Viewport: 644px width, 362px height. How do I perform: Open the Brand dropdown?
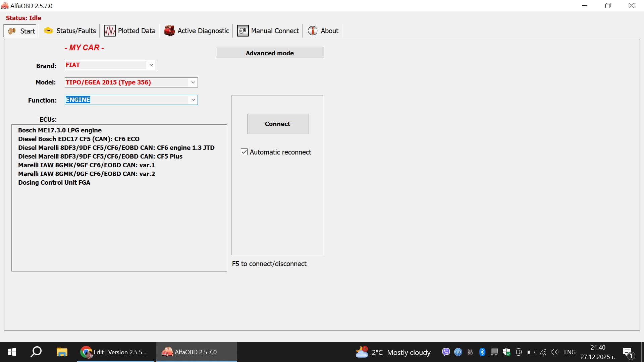tap(151, 65)
